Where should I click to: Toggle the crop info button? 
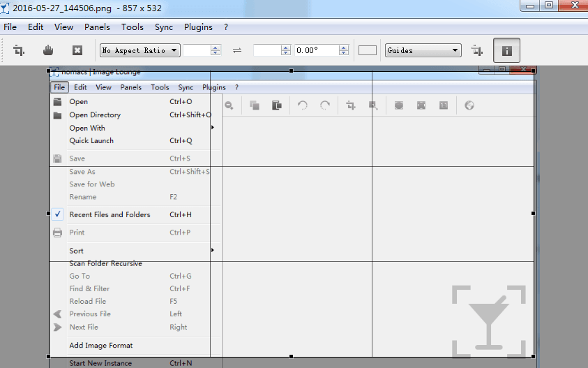point(506,50)
